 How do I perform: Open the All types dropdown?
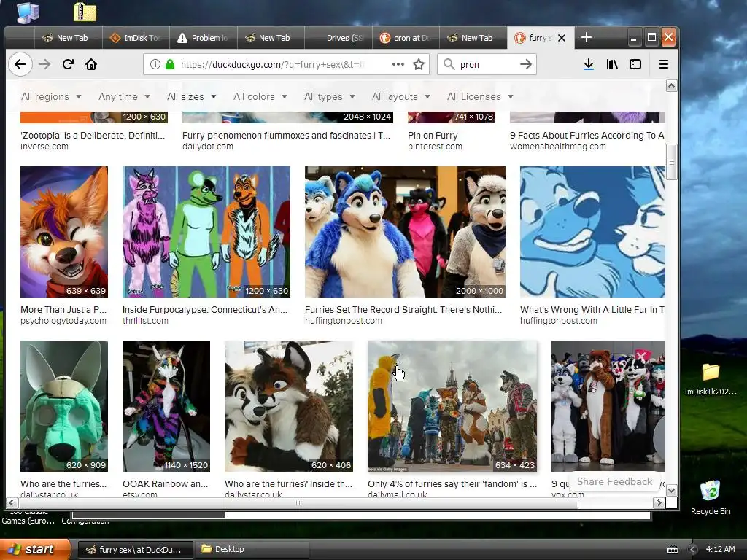(x=329, y=97)
